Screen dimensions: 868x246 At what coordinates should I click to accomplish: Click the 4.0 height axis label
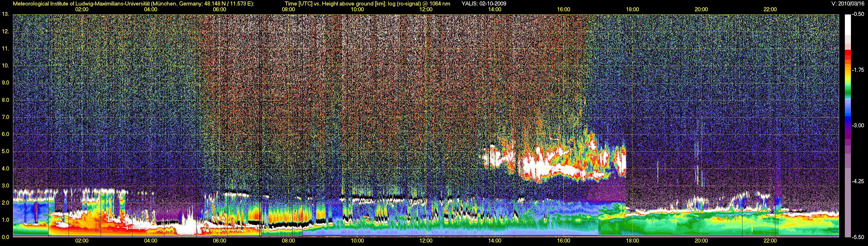[5, 168]
